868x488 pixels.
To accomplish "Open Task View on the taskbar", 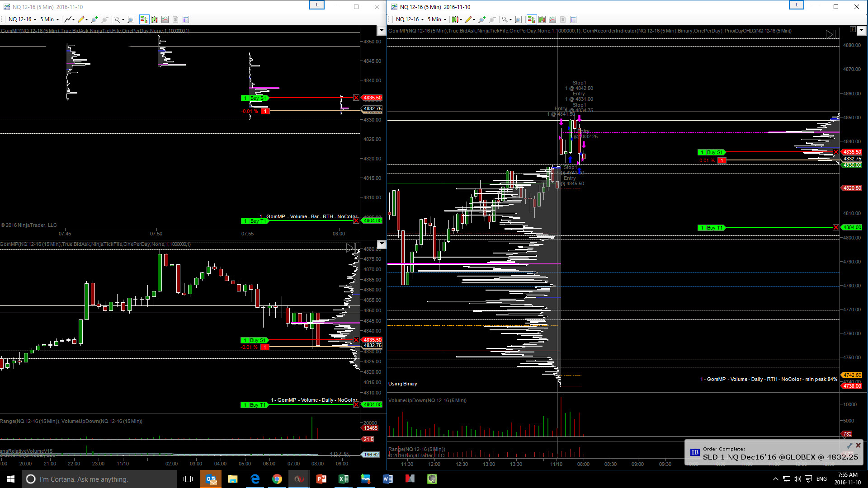I will (x=188, y=479).
